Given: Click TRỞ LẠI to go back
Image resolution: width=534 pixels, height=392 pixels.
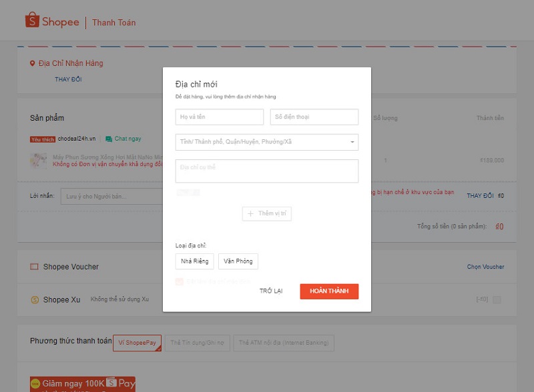Looking at the screenshot, I should tap(271, 291).
